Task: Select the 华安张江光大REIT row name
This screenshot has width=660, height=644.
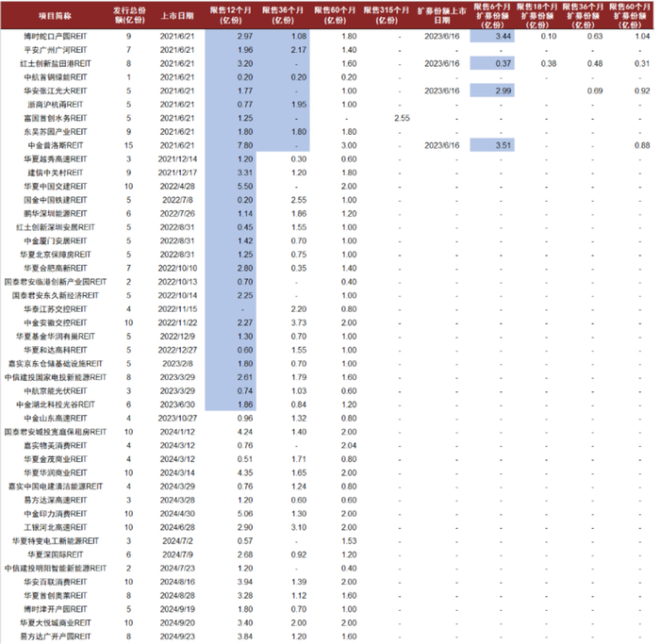Action: (x=55, y=91)
